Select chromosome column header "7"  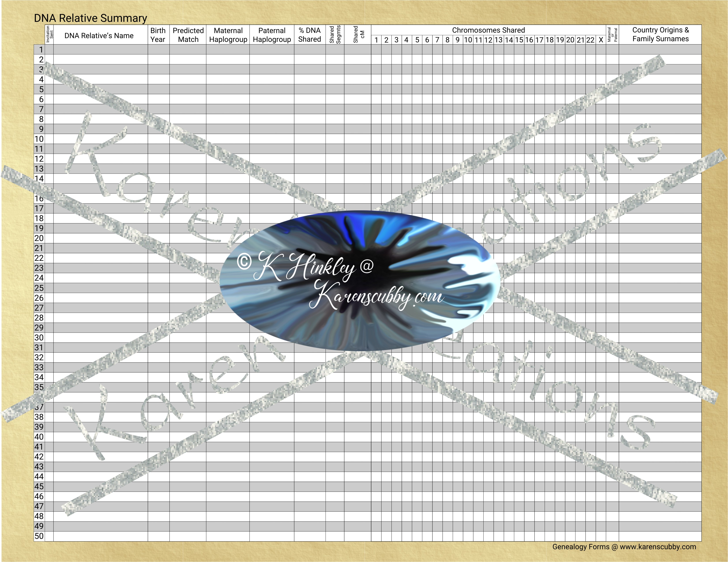[x=437, y=40]
